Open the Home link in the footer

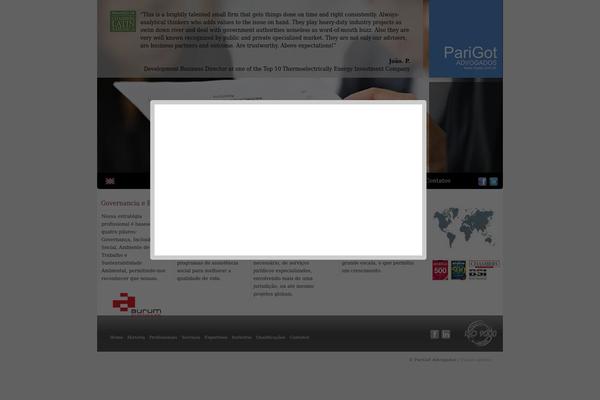[116, 337]
